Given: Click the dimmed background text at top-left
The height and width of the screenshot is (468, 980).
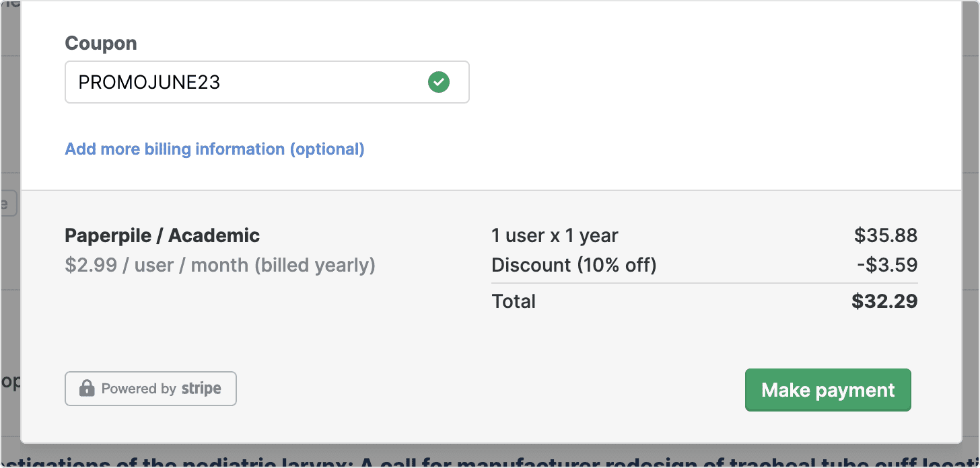Looking at the screenshot, I should click(x=9, y=4).
